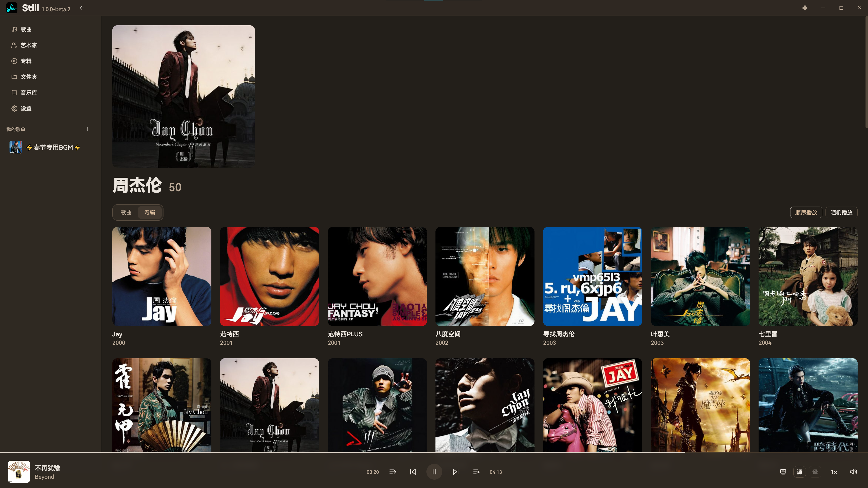The image size is (868, 488).
Task: Switch to the artist's 歌曲 tab
Action: [126, 212]
